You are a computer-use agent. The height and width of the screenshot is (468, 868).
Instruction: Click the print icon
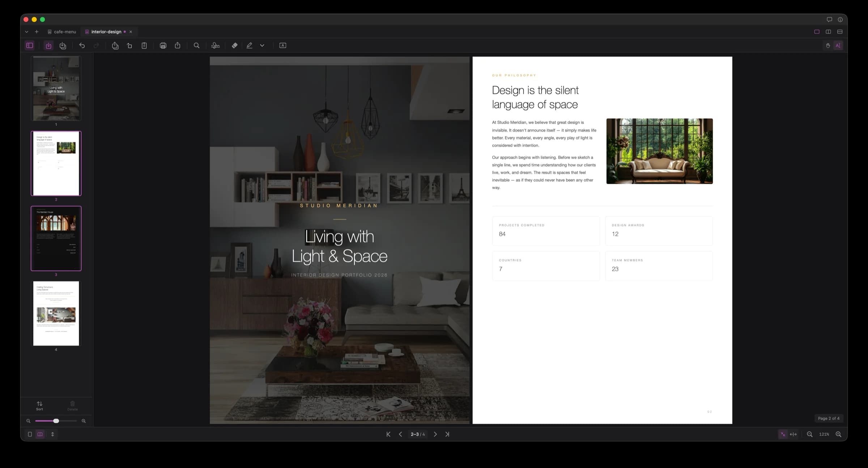(163, 45)
